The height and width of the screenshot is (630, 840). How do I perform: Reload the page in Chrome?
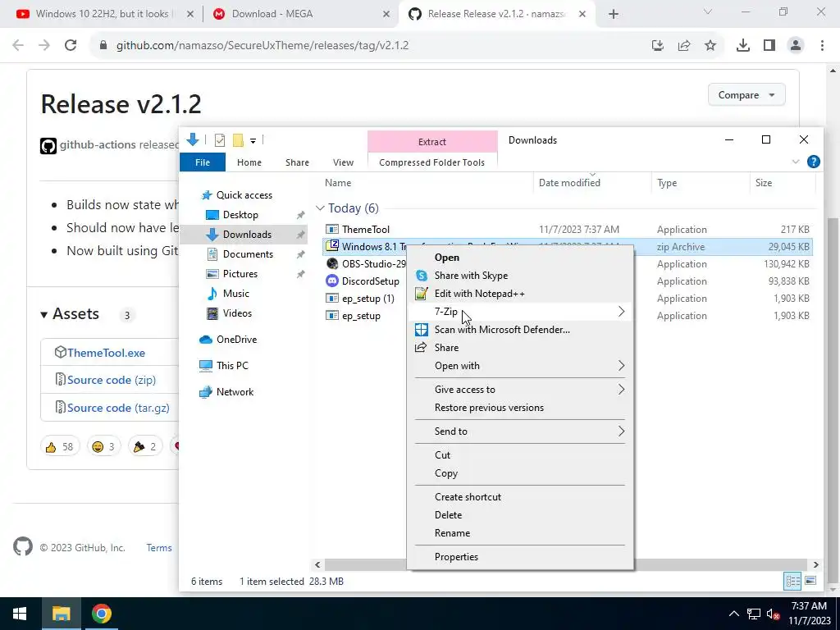(x=71, y=46)
